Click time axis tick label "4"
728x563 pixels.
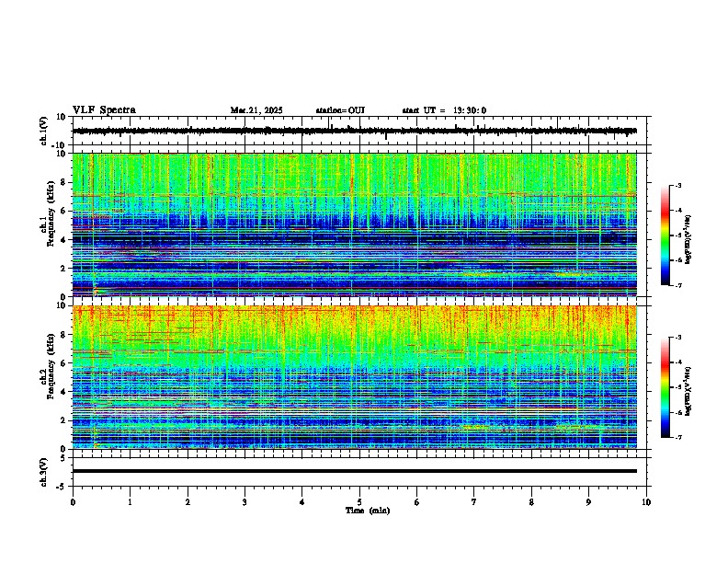tap(302, 502)
